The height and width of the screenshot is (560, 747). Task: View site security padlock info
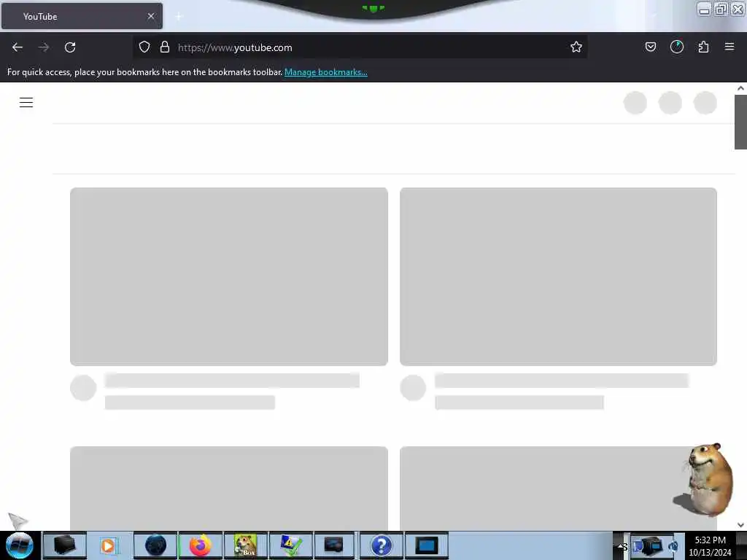(165, 47)
